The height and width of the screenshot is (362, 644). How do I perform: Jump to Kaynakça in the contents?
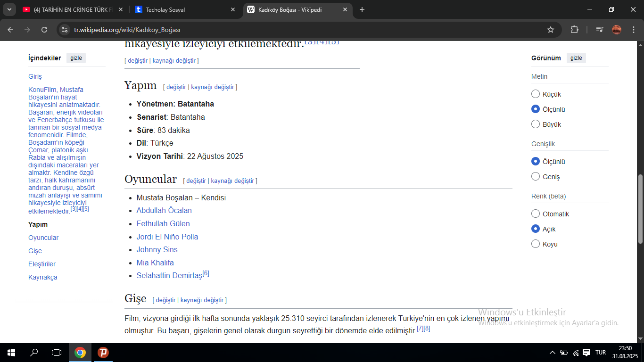43,277
